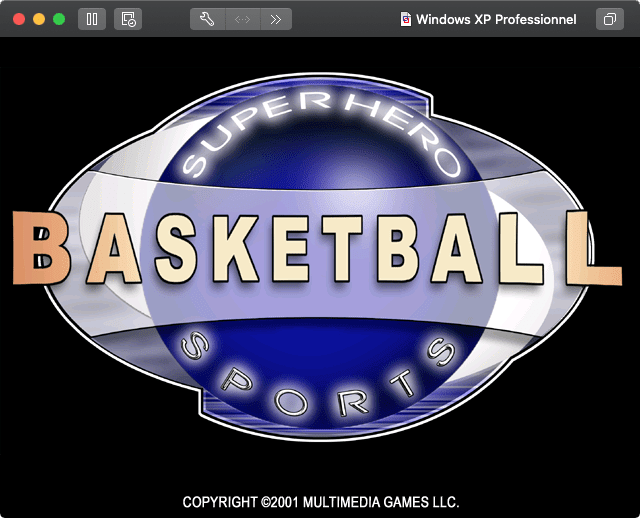Pause the virtual machine
The width and height of the screenshot is (640, 518).
(x=91, y=19)
